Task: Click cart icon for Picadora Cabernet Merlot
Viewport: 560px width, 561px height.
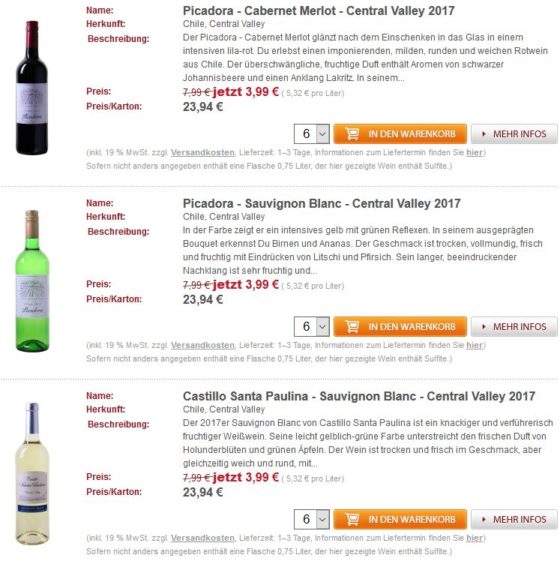Action: pos(352,134)
